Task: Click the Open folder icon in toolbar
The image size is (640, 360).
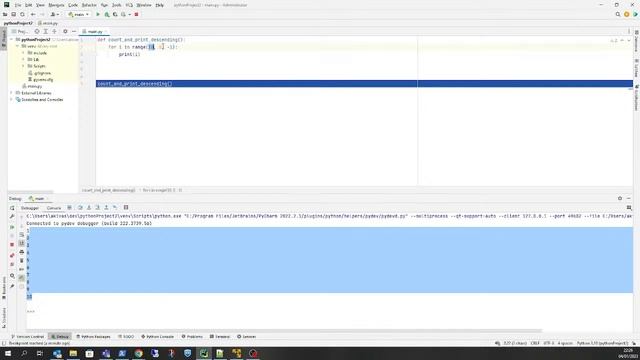Action: (x=5, y=14)
